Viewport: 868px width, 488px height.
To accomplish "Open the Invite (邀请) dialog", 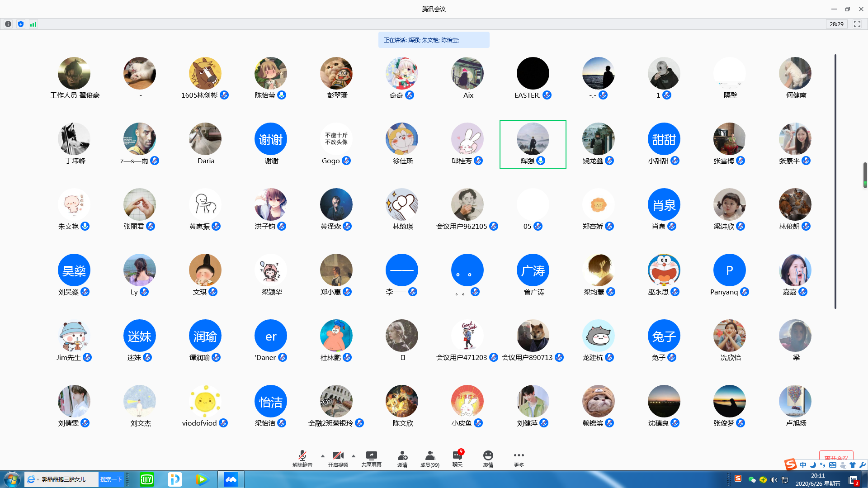I will coord(402,458).
